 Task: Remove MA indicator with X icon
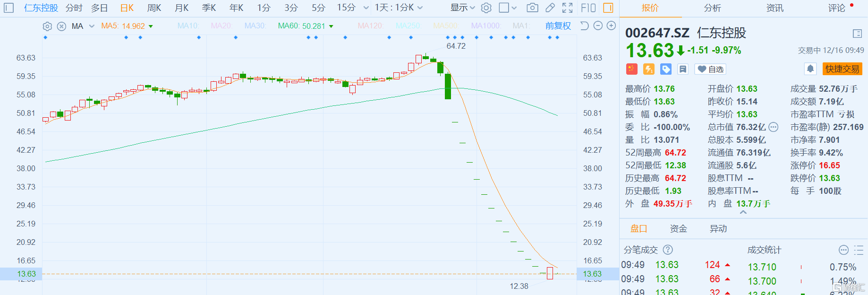(x=61, y=26)
